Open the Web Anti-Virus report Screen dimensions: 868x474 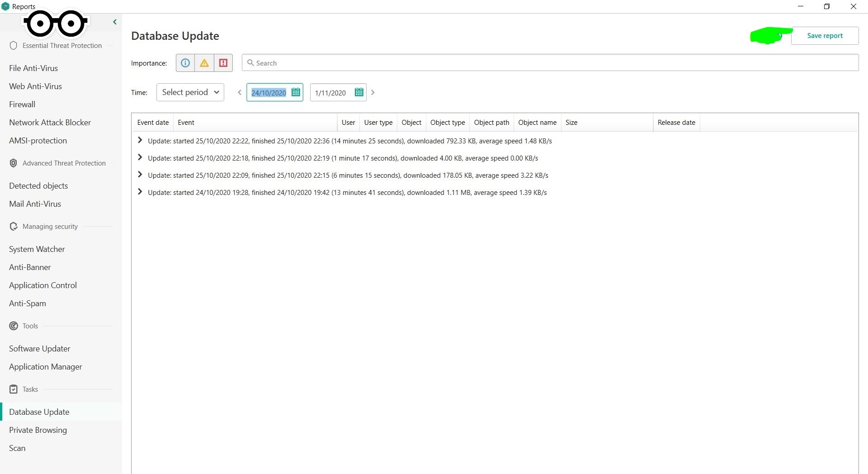pos(35,86)
